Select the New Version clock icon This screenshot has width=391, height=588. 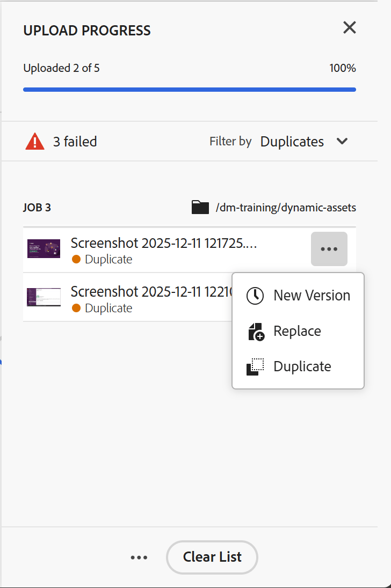[x=255, y=295]
